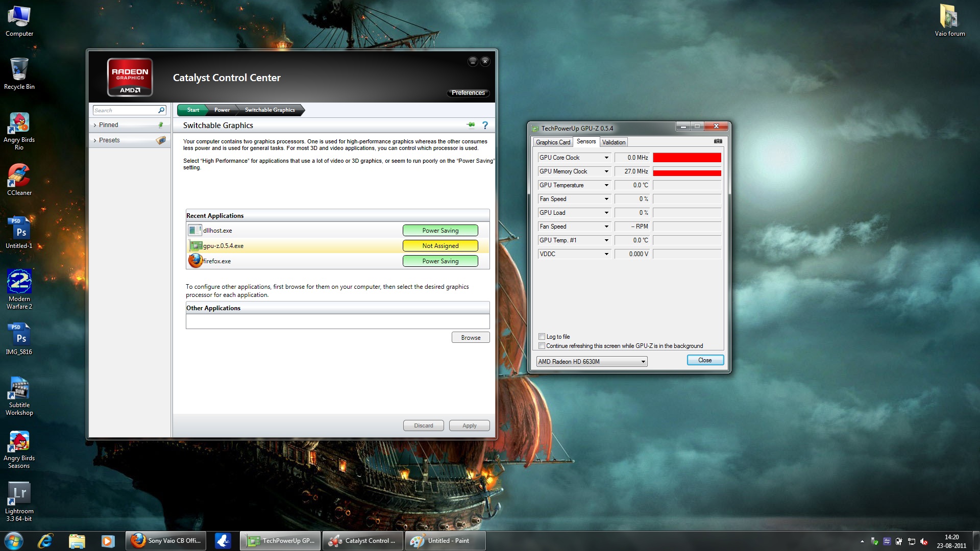
Task: Click the blue bird taskbar application icon
Action: point(223,541)
